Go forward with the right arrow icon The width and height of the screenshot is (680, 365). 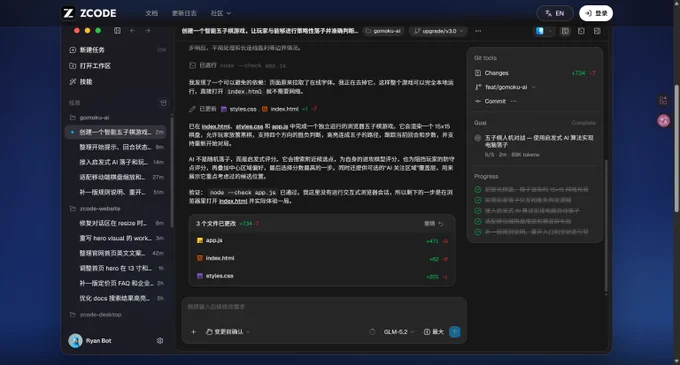147,30
